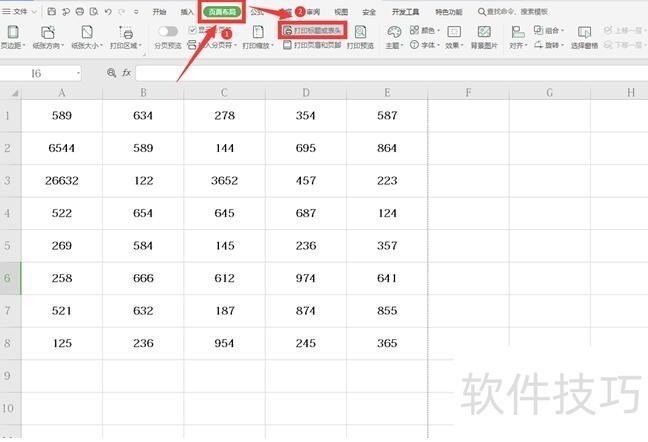Select column header C
The image size is (648, 442).
pos(224,93)
